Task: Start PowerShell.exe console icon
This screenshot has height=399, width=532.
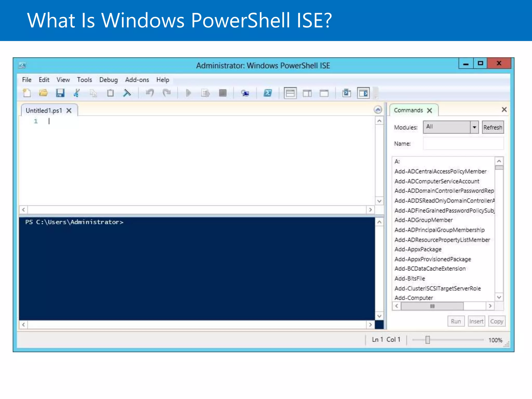Action: [x=268, y=93]
